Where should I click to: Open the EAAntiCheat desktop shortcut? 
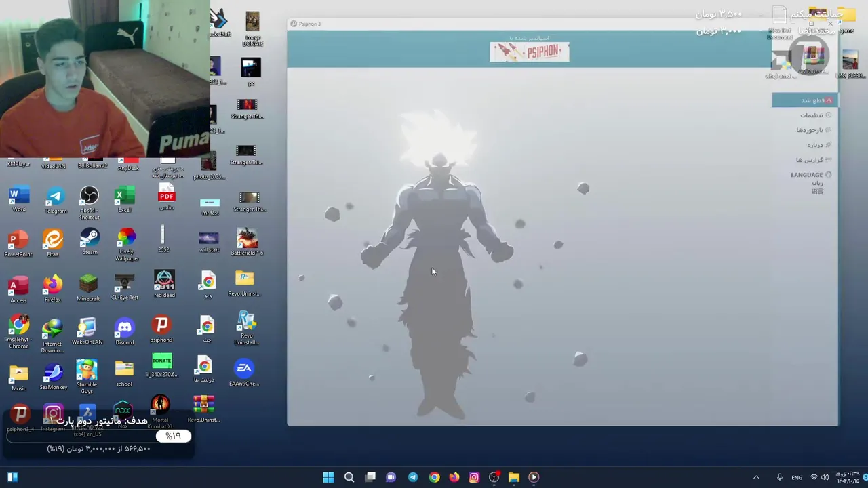pyautogui.click(x=244, y=373)
